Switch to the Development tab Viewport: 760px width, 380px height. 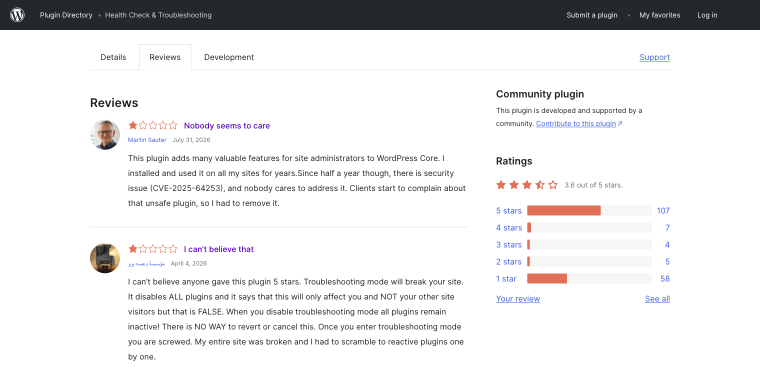(229, 57)
